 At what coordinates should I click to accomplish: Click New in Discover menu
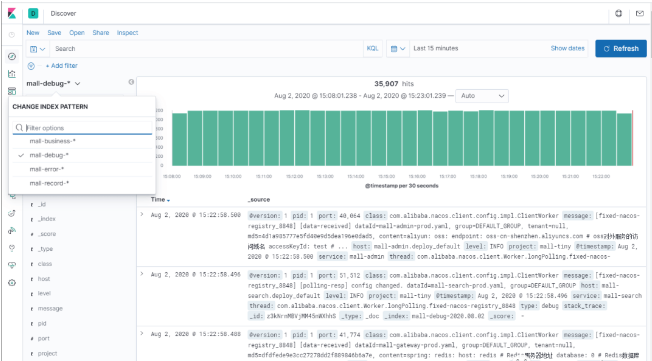click(33, 32)
